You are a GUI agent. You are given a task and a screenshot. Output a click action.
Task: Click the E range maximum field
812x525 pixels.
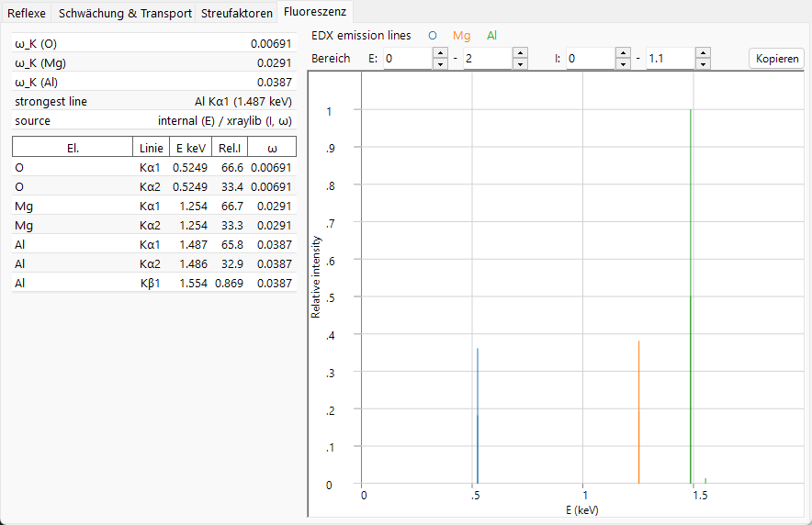click(488, 59)
